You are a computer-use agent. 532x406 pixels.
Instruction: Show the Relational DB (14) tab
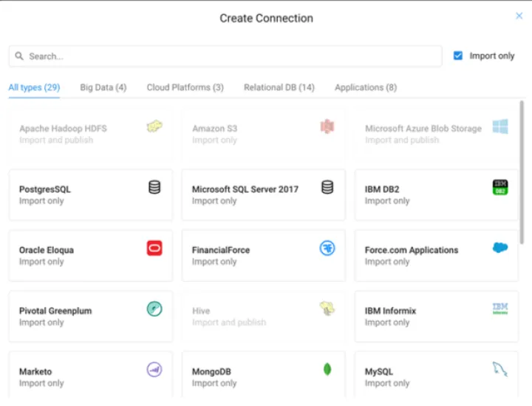tap(279, 87)
